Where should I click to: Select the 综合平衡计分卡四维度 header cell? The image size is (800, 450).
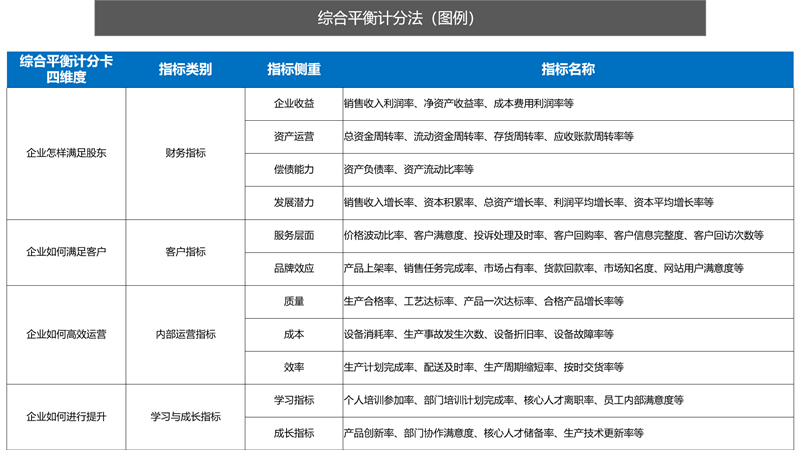coord(66,69)
